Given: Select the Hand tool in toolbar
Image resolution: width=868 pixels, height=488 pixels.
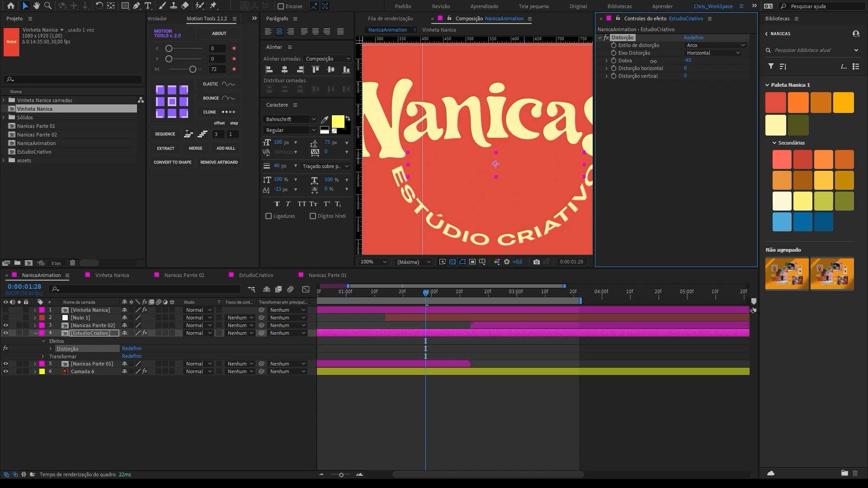Looking at the screenshot, I should tap(37, 6).
